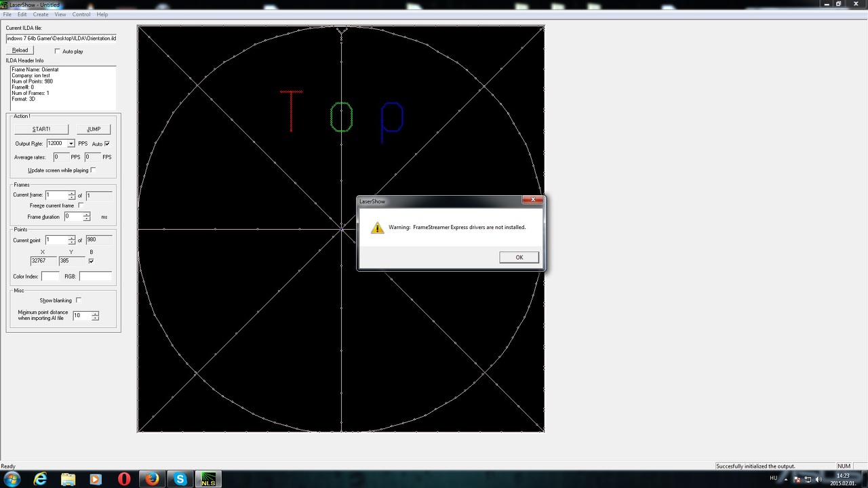
Task: Open the network tray icon
Action: click(808, 479)
